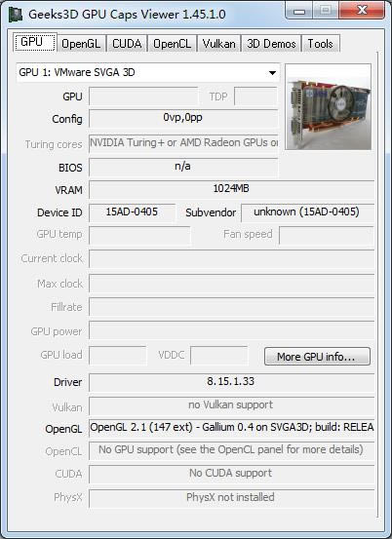Screen dimensions: 392x539
Task: Click the Driver version 8.15.1.33
Action: (x=231, y=382)
